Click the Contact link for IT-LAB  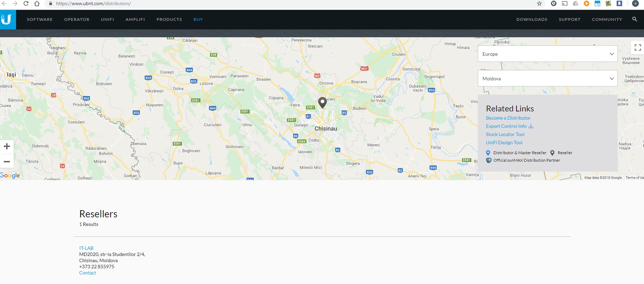point(88,273)
